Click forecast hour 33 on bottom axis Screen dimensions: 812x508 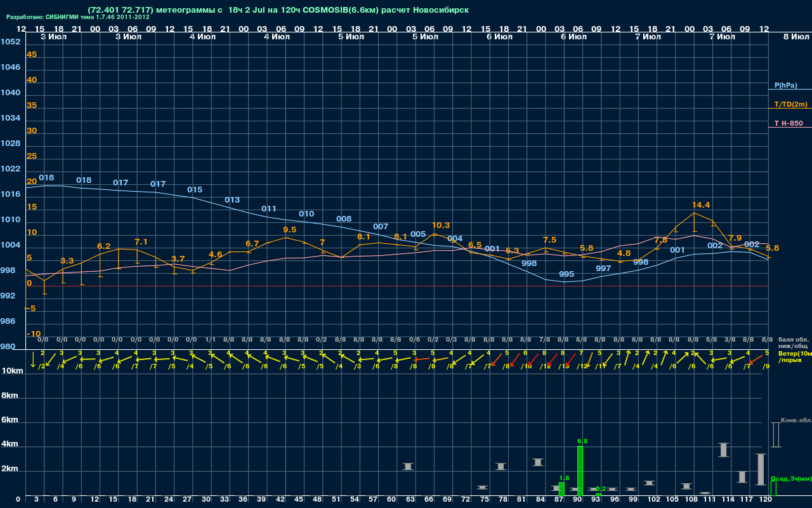click(225, 500)
